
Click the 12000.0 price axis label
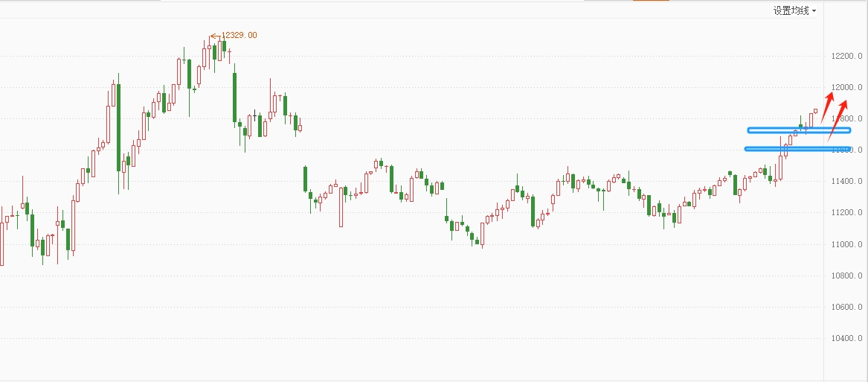[x=848, y=87]
